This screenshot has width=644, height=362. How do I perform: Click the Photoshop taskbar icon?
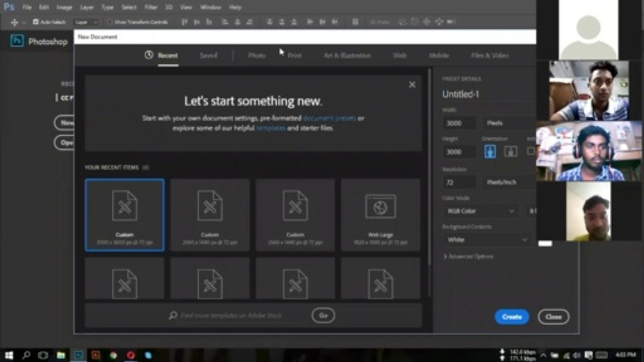pyautogui.click(x=78, y=355)
